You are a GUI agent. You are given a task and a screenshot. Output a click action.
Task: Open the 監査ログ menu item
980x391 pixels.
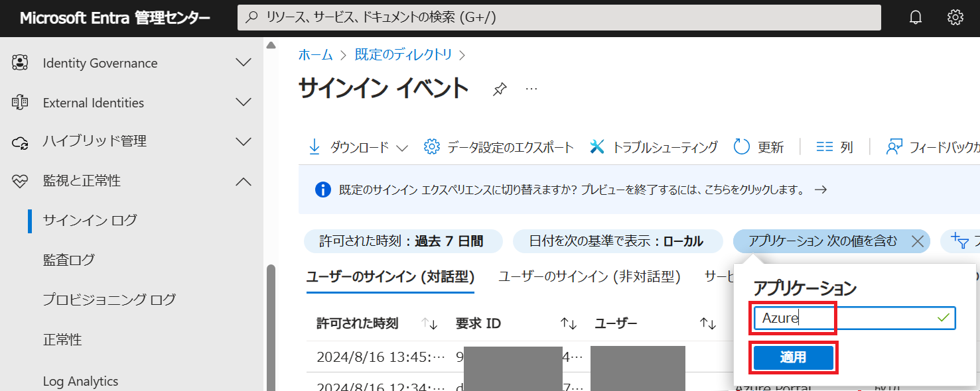[69, 260]
